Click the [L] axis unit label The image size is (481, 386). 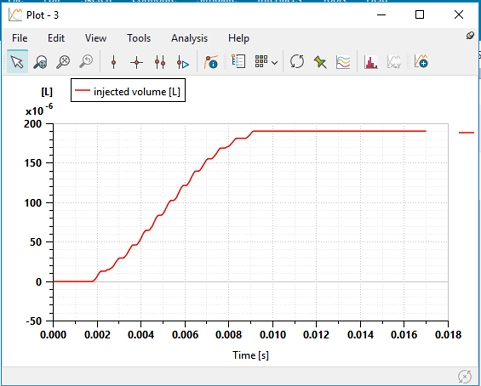click(47, 92)
